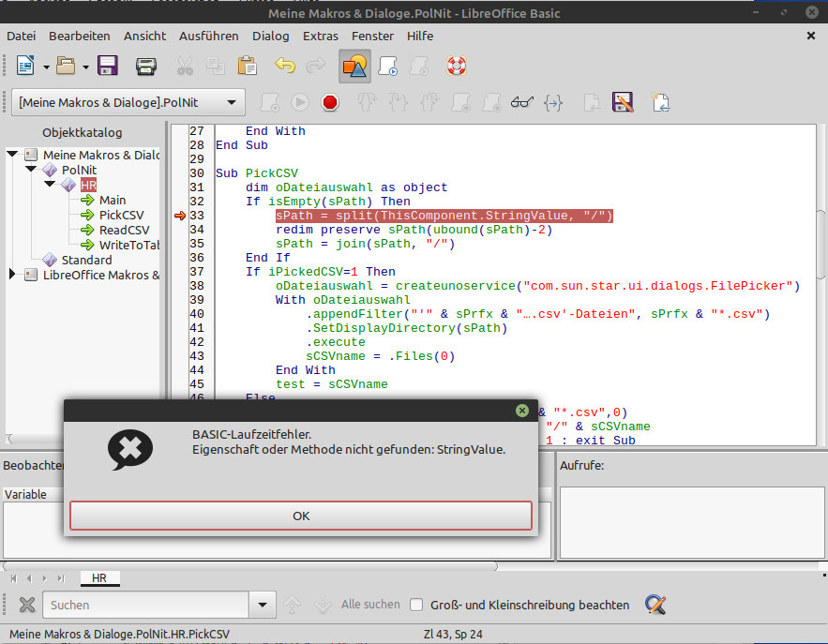This screenshot has width=828, height=644.
Task: Open the library selector [Meine Makros & Dialoge].PolNit
Action: click(x=128, y=102)
